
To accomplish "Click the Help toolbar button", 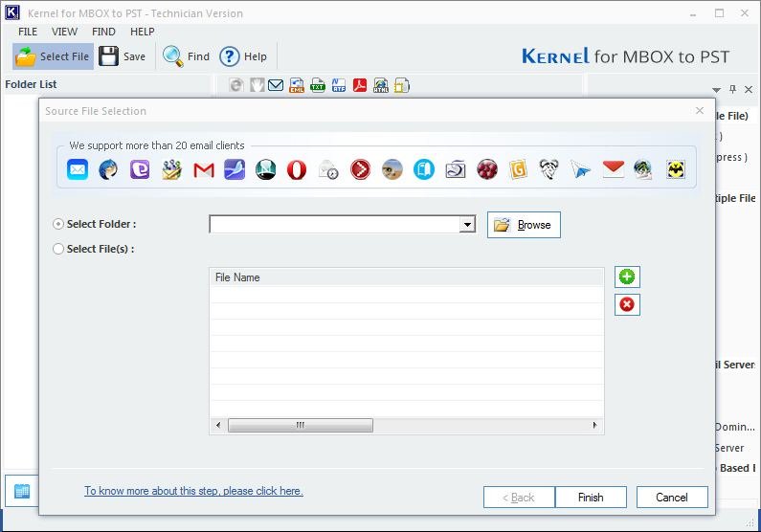I will (243, 56).
